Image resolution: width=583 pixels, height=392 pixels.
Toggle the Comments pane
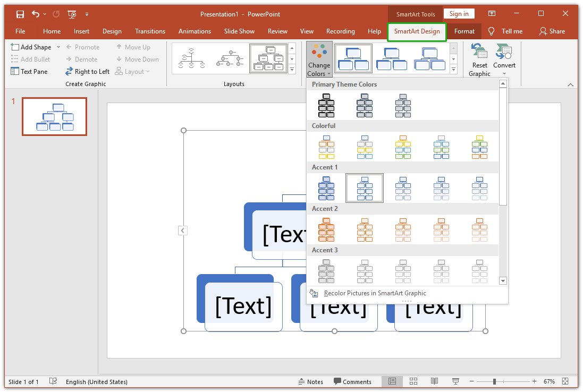coord(352,381)
